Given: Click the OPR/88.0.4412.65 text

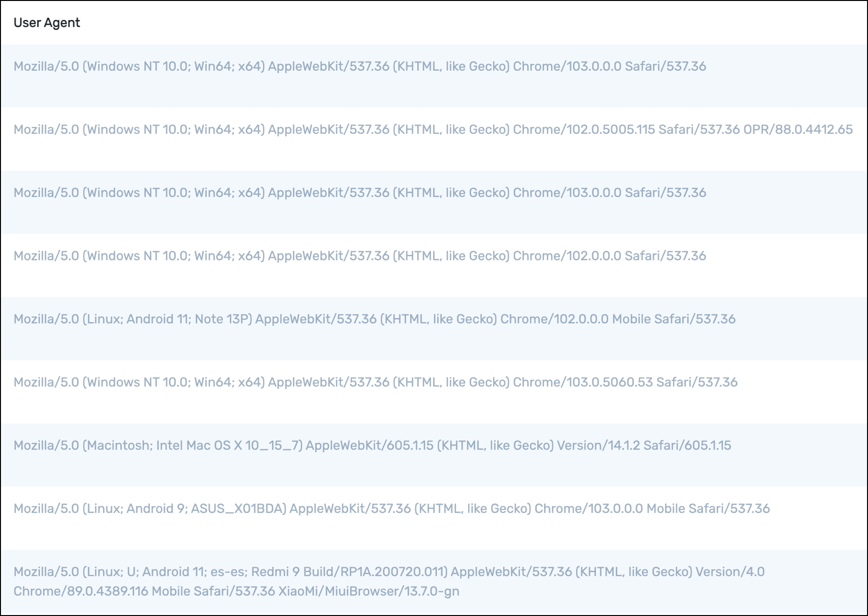Looking at the screenshot, I should click(x=798, y=129).
